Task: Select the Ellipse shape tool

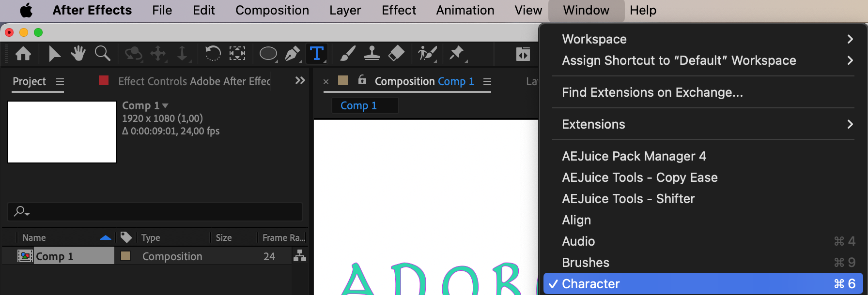Action: [268, 54]
